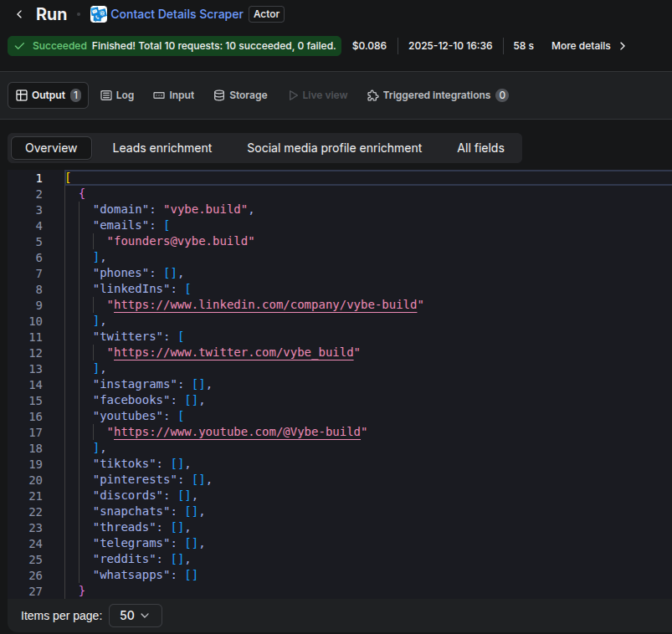Open the LinkedIn vybe-build company URL
This screenshot has height=634, width=672.
[x=265, y=304]
